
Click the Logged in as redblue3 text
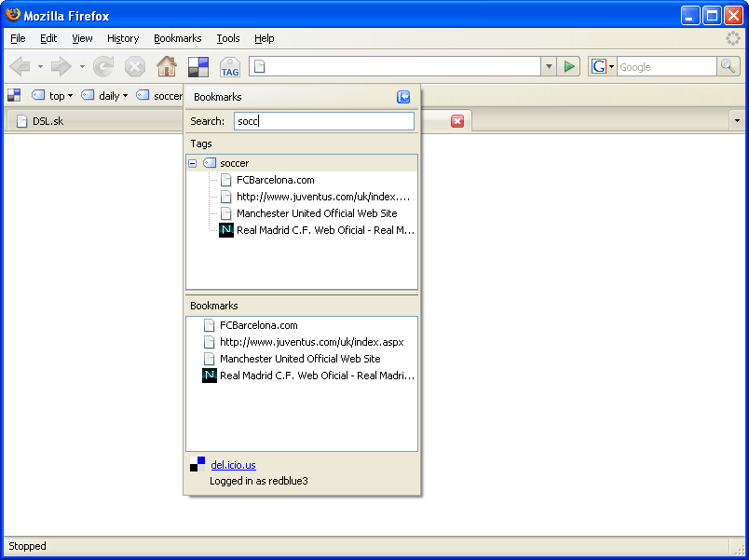pos(258,481)
